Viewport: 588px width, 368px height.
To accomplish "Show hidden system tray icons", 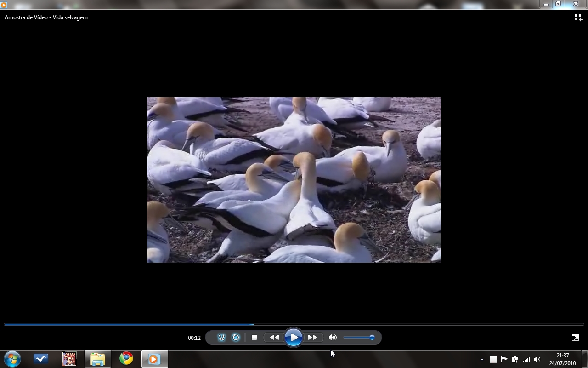I will point(482,359).
